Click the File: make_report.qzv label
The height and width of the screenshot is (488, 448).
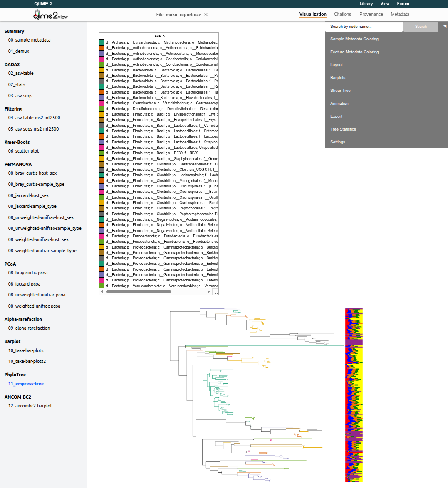tap(178, 15)
